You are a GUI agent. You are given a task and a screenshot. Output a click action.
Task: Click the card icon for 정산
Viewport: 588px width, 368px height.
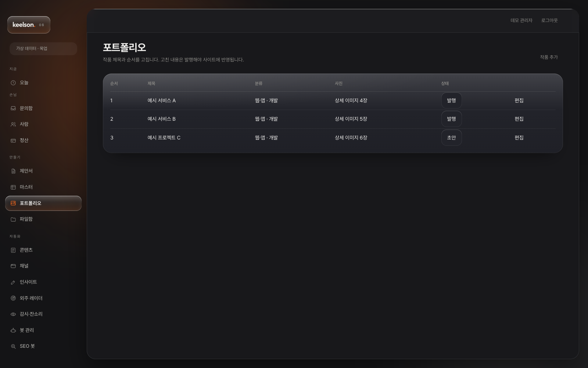(13, 141)
